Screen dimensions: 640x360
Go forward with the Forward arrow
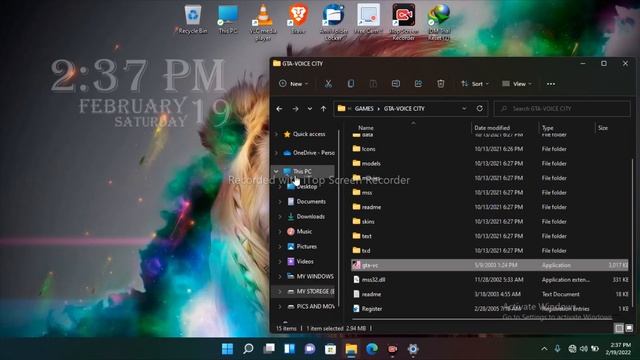point(295,109)
